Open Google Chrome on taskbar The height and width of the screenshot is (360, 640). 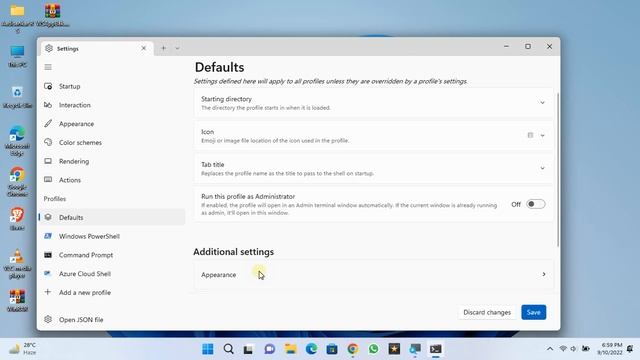[x=353, y=349]
